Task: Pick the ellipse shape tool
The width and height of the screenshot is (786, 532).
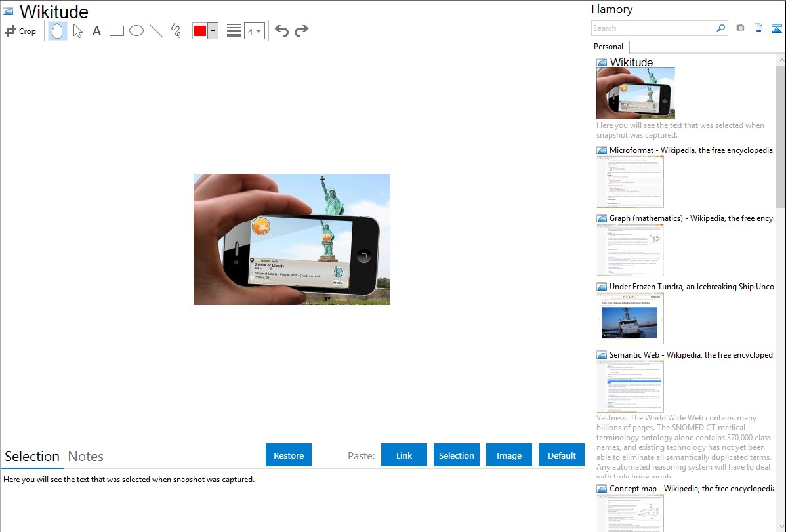Action: pos(136,31)
